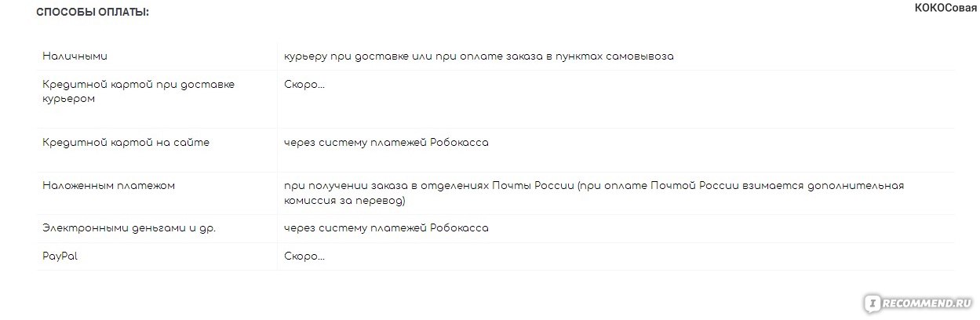980x320 pixels.
Task: Click the cash payment description about courier delivery
Action: [479, 56]
